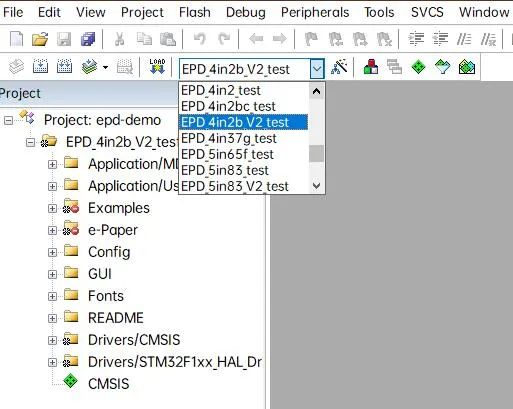The width and height of the screenshot is (513, 409).
Task: Select EPD_5in83_V2_test from target list
Action: 243,186
